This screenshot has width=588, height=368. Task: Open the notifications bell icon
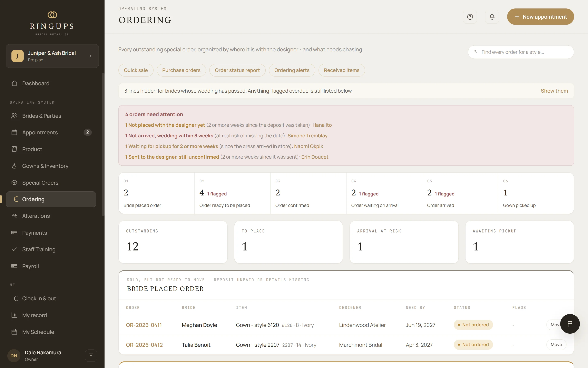492,17
